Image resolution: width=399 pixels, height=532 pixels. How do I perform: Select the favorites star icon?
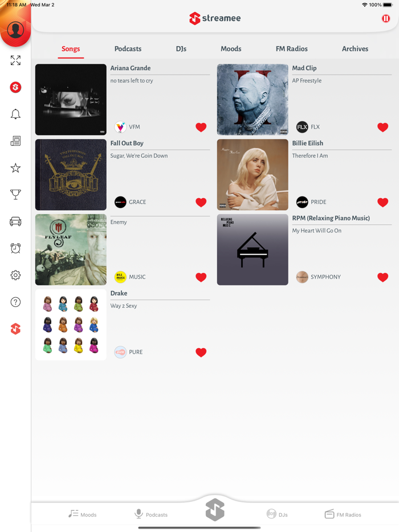(x=15, y=167)
